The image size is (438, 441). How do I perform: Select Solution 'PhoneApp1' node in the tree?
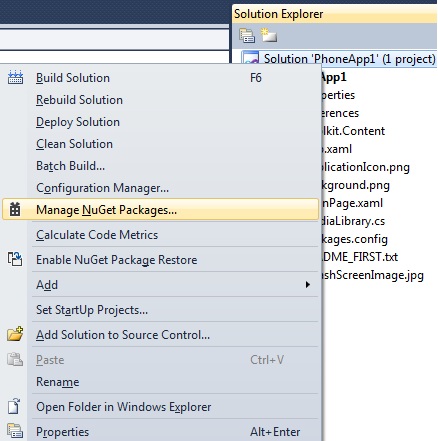coord(339,59)
